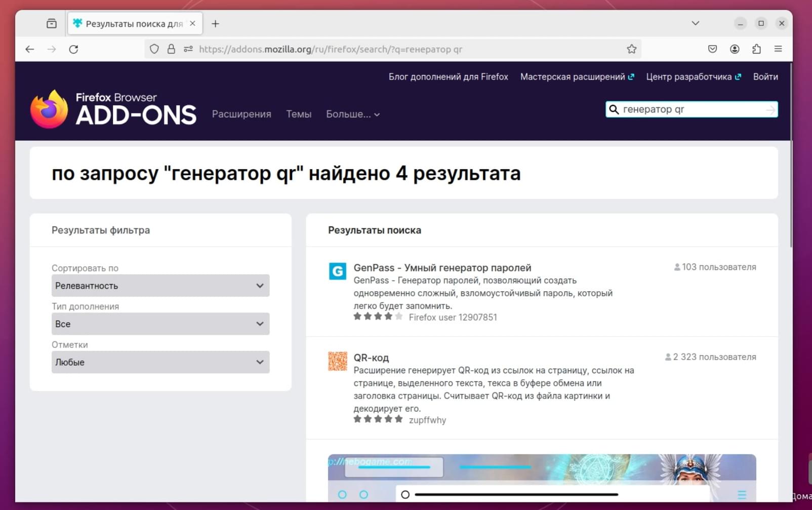Viewport: 812px width, 510px height.
Task: Click author Firefox user 12907851
Action: [453, 317]
